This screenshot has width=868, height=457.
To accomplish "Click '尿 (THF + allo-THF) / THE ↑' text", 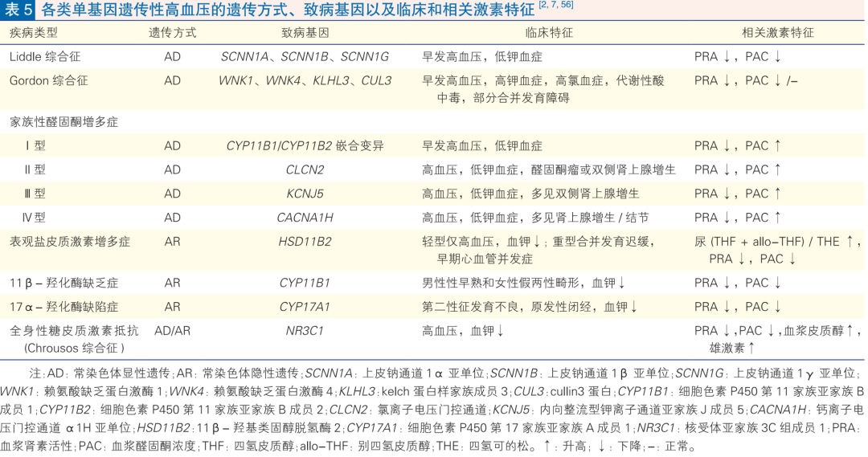I will coord(775,242).
